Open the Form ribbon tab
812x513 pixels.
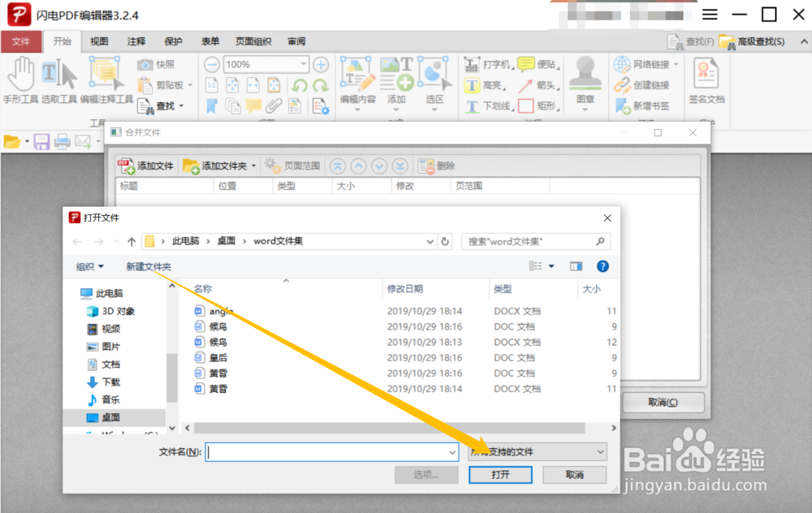coord(210,41)
